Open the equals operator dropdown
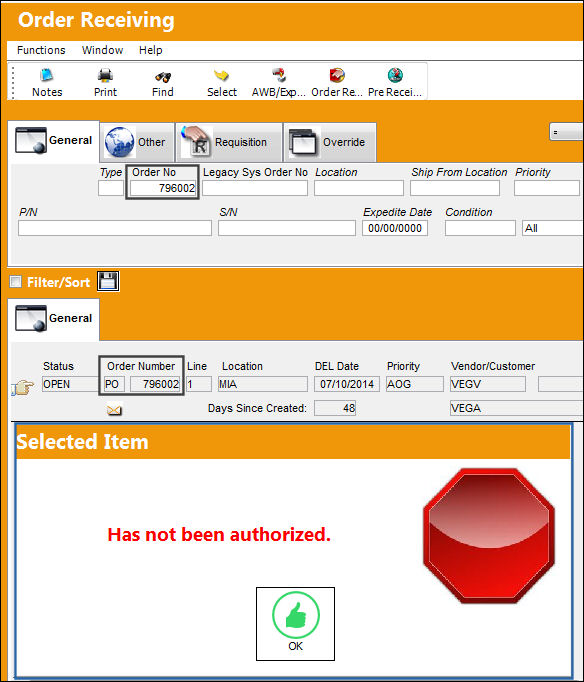Viewport: 584px width, 682px height. click(566, 132)
